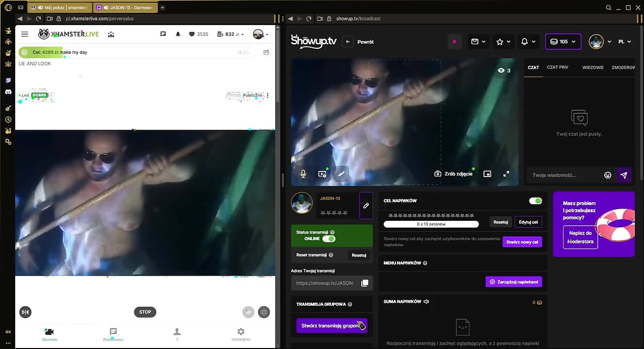Click the Zarządzaj napiwkami button
This screenshot has height=349, width=644.
click(514, 282)
